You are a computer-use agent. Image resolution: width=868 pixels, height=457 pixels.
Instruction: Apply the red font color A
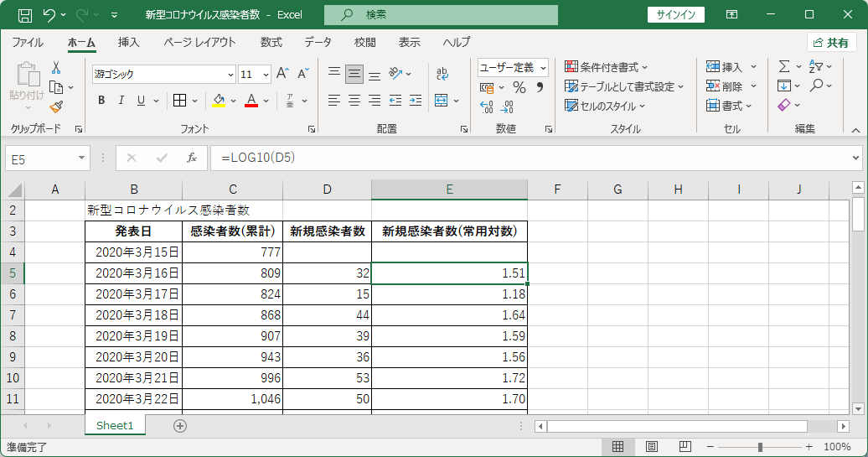pyautogui.click(x=251, y=101)
